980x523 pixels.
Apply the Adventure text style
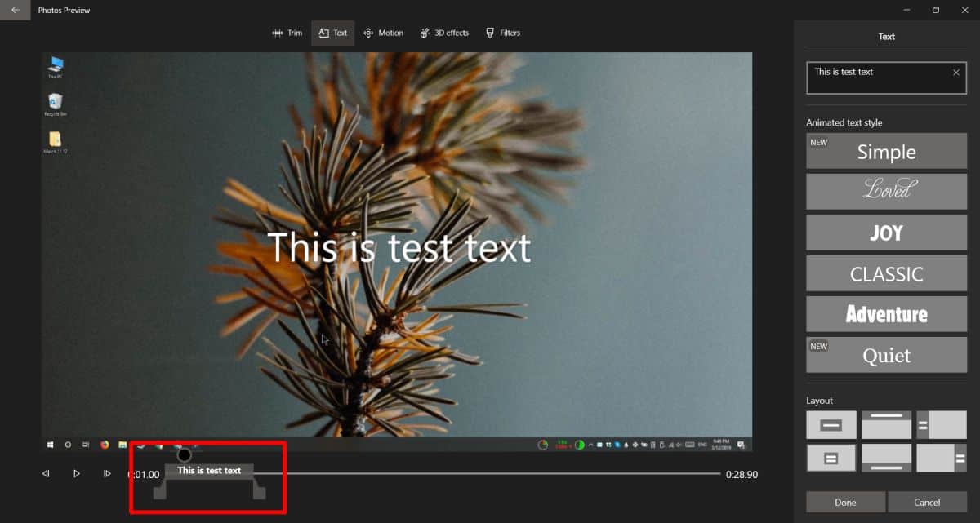(886, 314)
